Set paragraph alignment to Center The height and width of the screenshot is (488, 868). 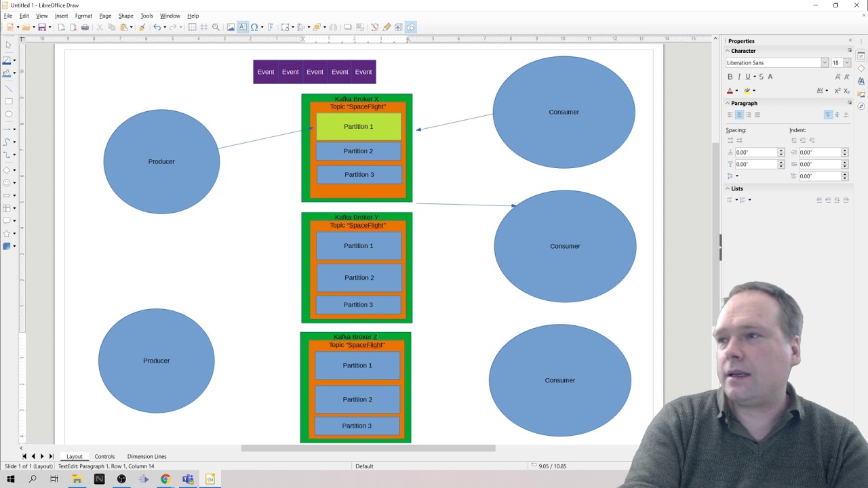click(739, 115)
